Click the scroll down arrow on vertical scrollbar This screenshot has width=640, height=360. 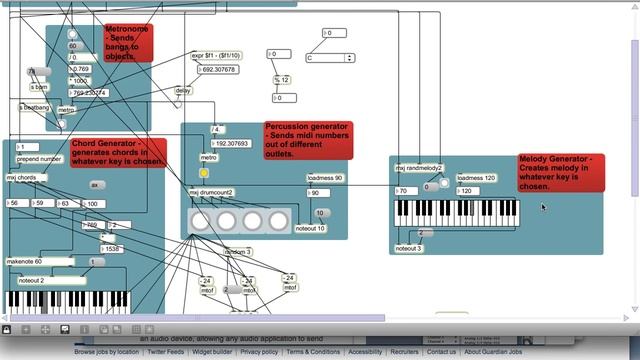point(635,309)
